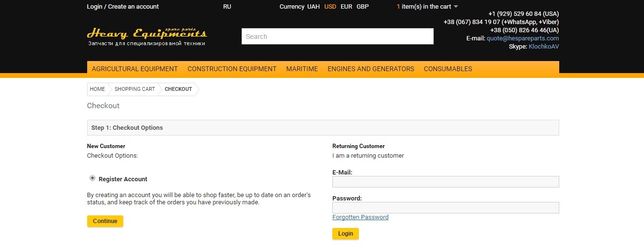Open the Forgotten Password link
Viewport: 644px width, 250px height.
[360, 217]
